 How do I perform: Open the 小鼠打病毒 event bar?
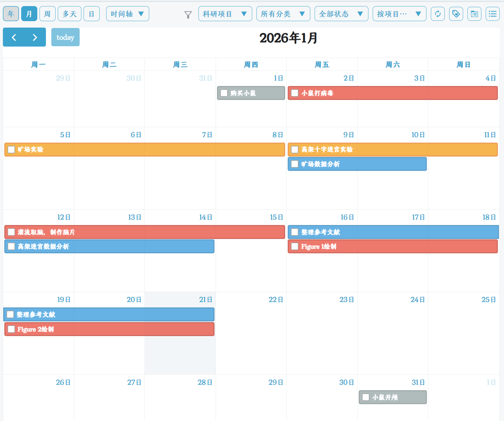coord(393,93)
